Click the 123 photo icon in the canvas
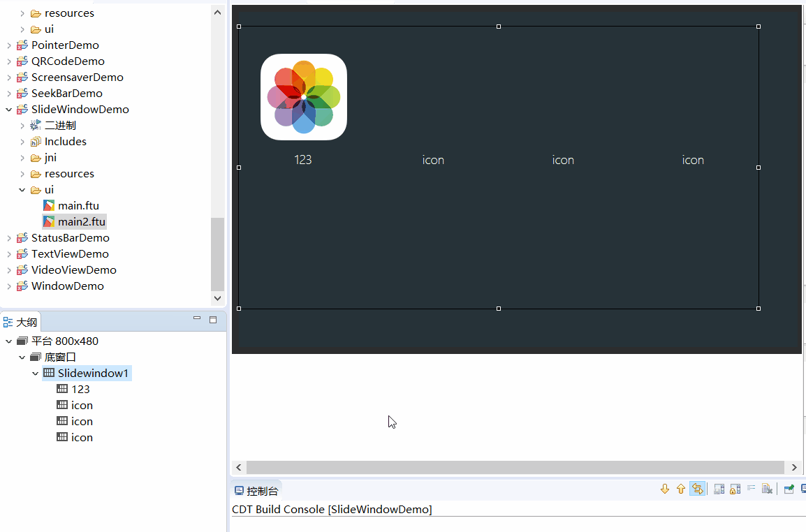 303,96
